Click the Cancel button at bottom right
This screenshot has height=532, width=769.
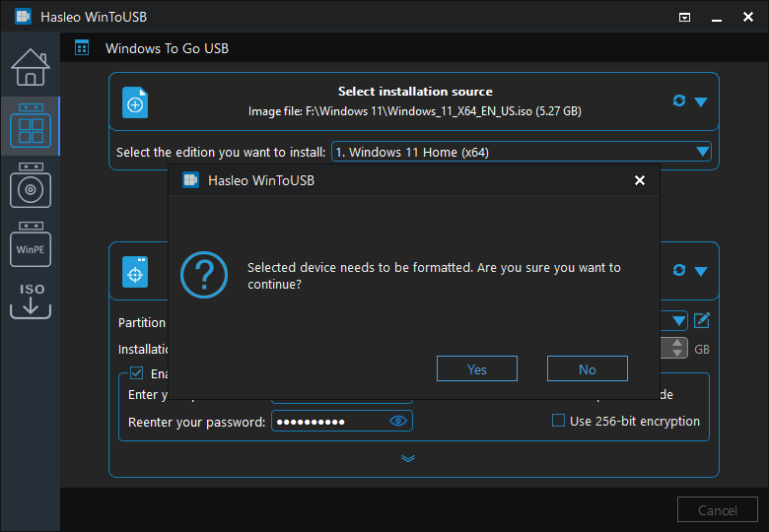click(x=718, y=510)
